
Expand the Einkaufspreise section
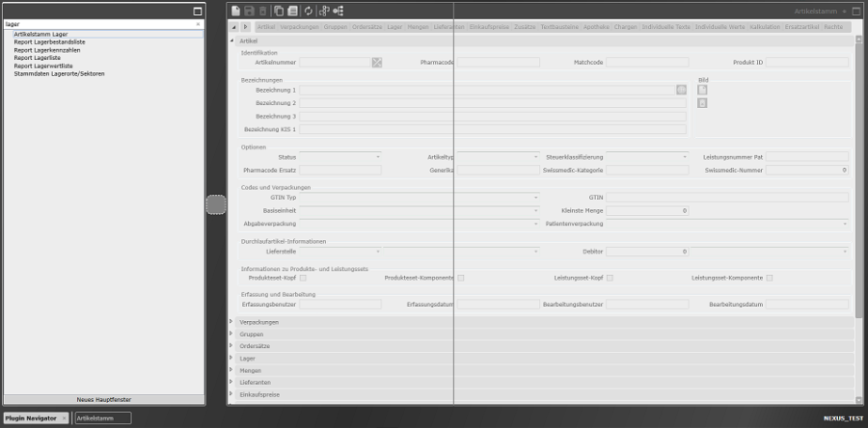coord(231,395)
